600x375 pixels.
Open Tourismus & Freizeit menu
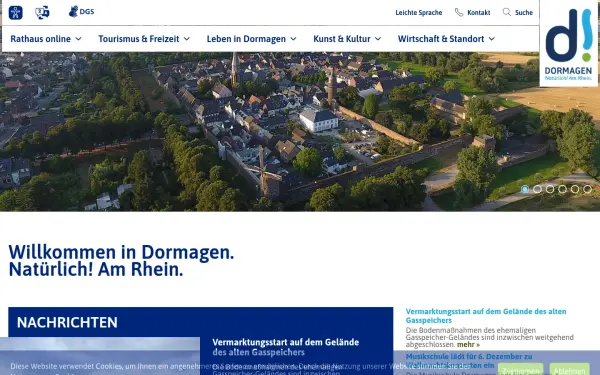coord(139,39)
